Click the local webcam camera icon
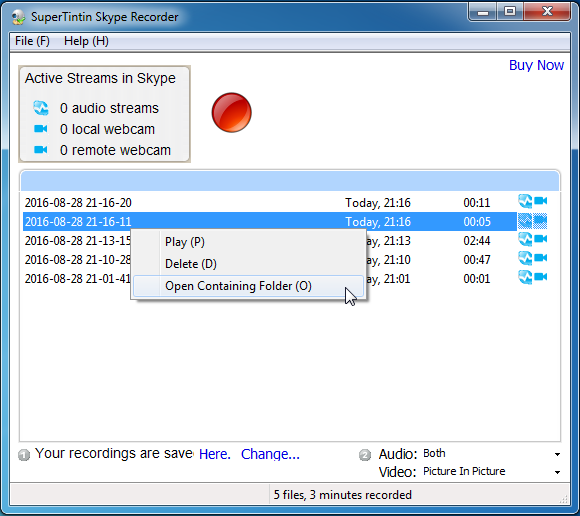The height and width of the screenshot is (516, 580). click(x=41, y=129)
